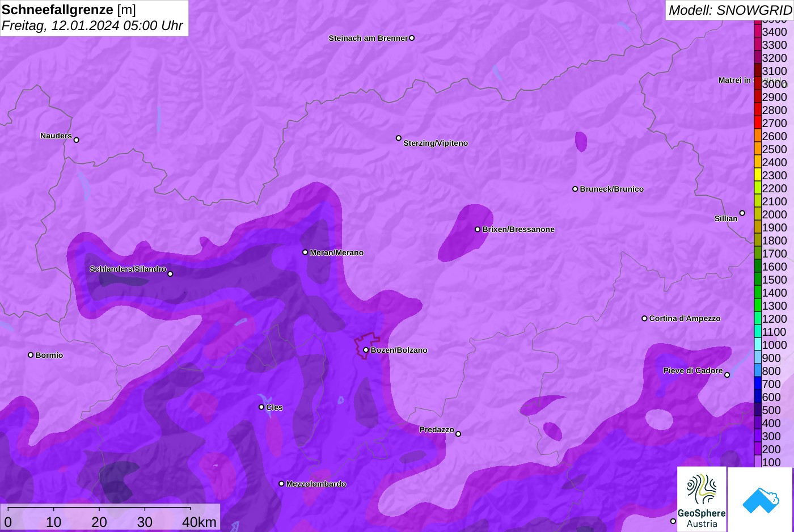
Task: Select the Brixen/Bressanone marker dot
Action: (x=478, y=229)
